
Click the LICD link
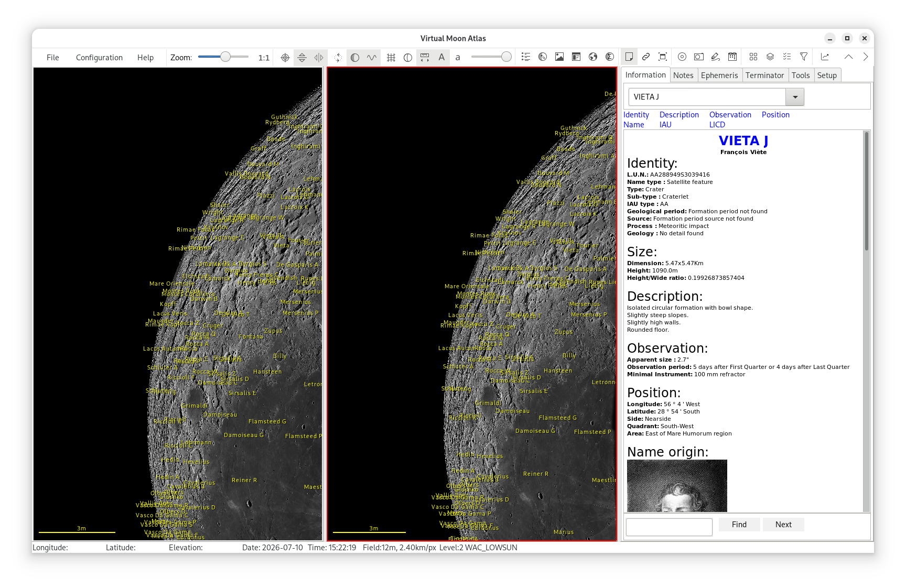(717, 125)
